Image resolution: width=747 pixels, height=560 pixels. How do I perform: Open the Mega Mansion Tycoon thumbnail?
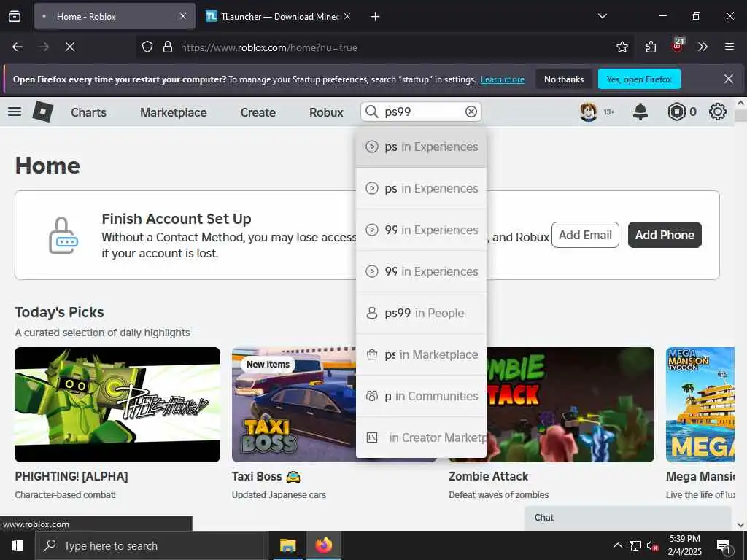click(700, 404)
